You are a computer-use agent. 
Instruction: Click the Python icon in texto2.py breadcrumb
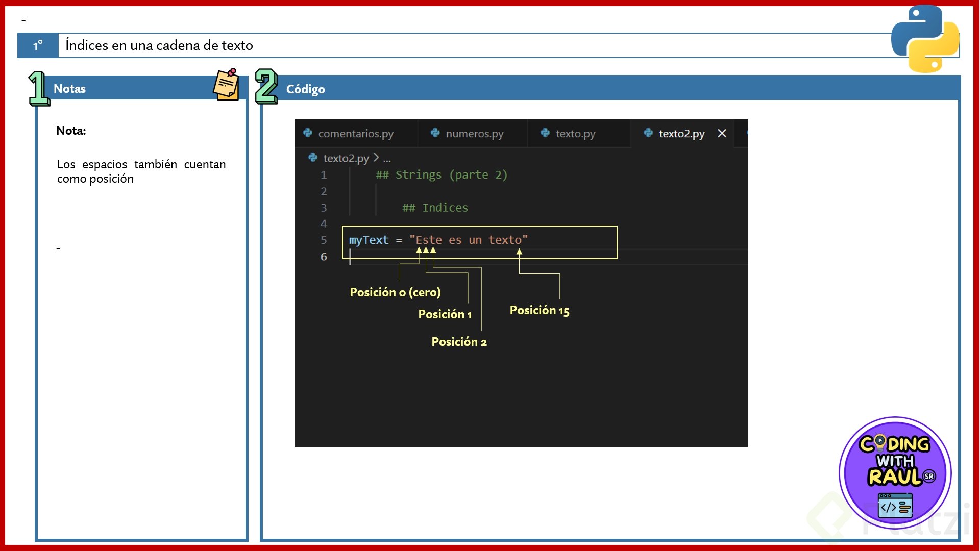click(x=313, y=158)
